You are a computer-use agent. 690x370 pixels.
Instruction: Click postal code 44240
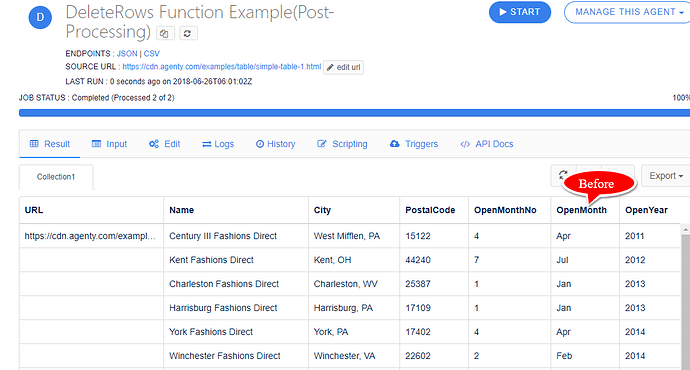click(x=434, y=260)
